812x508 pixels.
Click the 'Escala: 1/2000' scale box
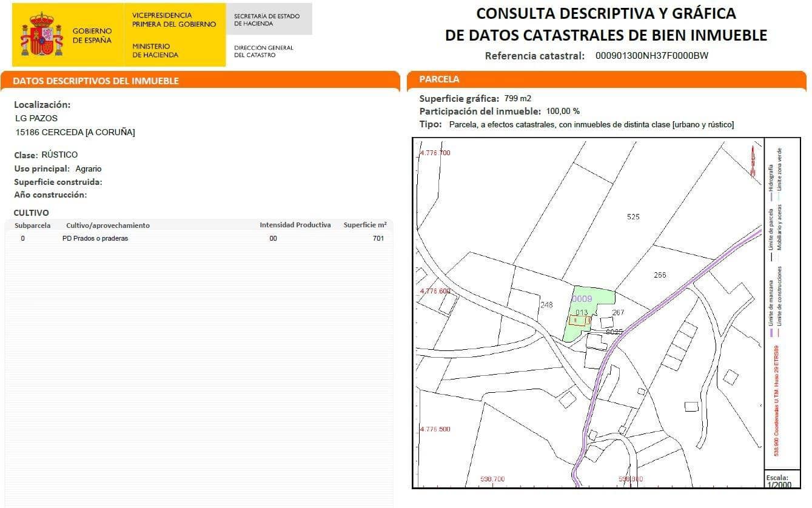point(778,481)
